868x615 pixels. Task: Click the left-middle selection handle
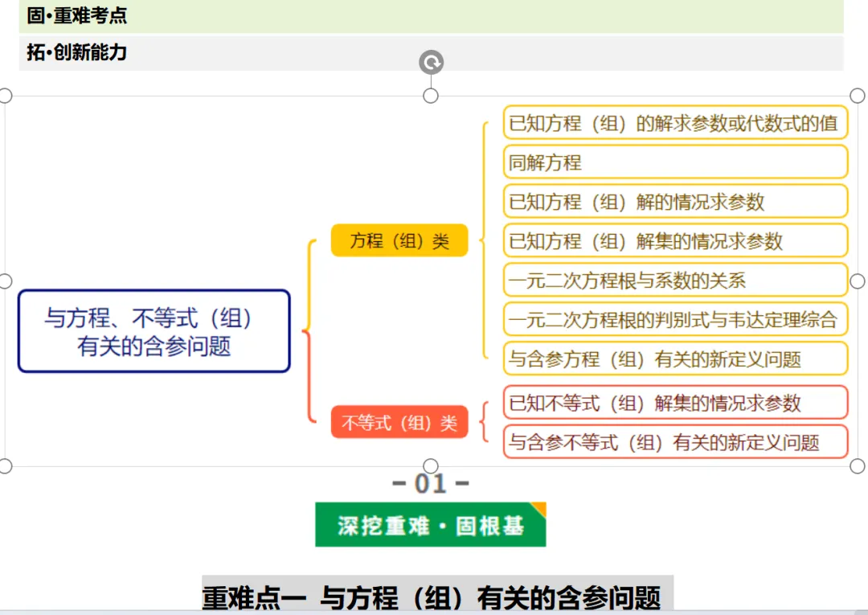[x=5, y=281]
